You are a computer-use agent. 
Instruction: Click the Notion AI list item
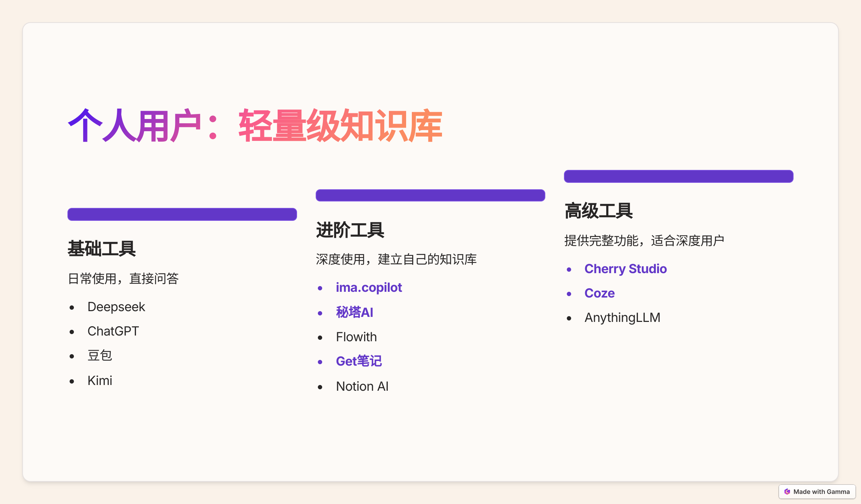[x=362, y=386]
